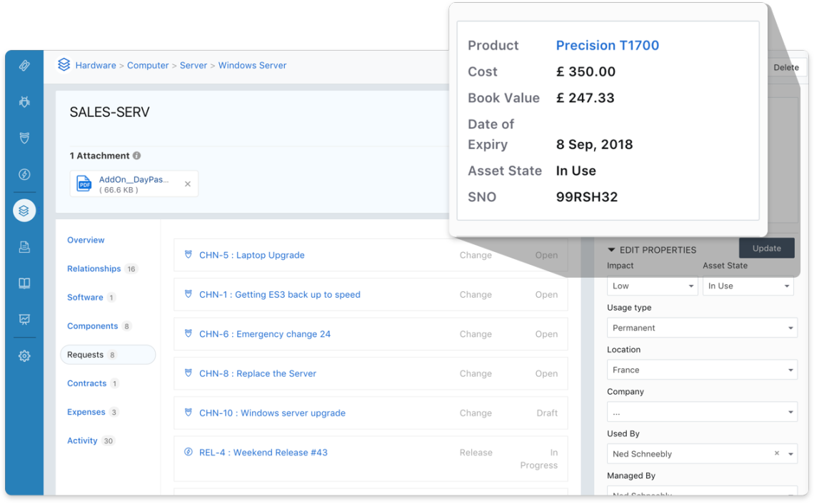This screenshot has height=504, width=814.
Task: Open the Changes shield icon in the sidebar
Action: 24,138
